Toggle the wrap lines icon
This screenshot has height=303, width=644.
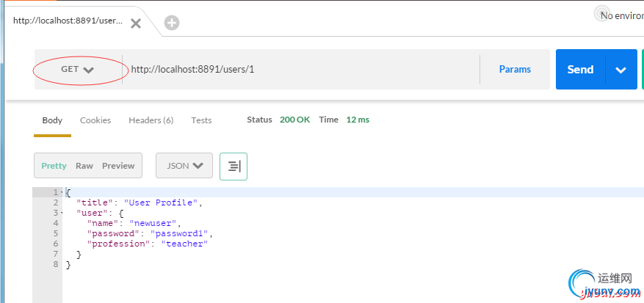tap(234, 167)
